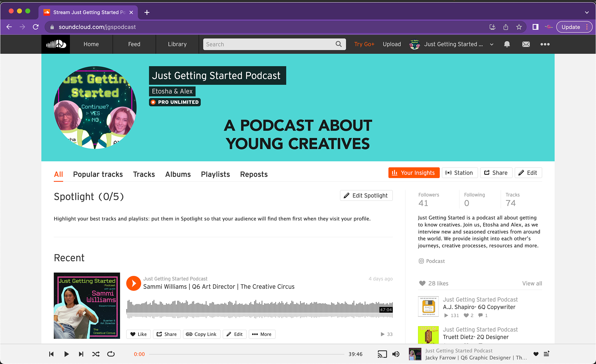Open the Feed page
The width and height of the screenshot is (596, 364).
134,44
